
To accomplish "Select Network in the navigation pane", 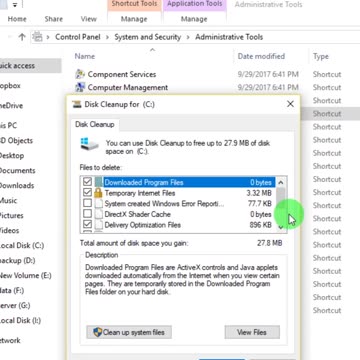I will pos(10,341).
